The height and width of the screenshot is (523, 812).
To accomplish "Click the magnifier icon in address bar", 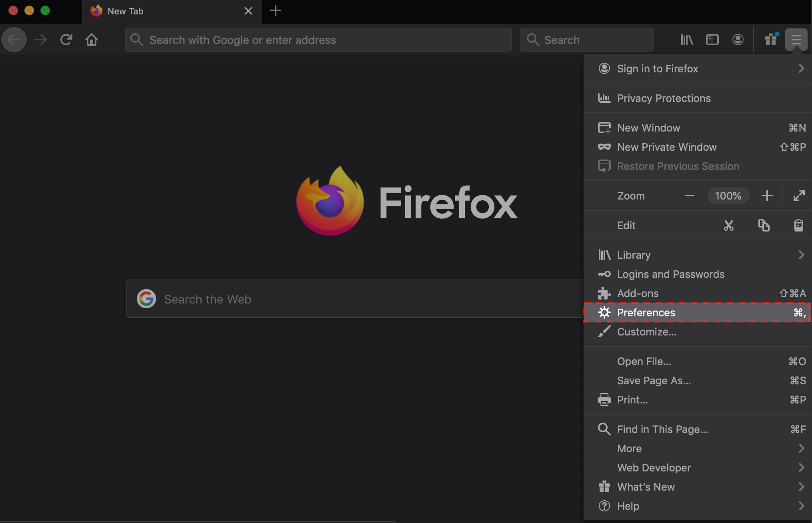I will 137,40.
